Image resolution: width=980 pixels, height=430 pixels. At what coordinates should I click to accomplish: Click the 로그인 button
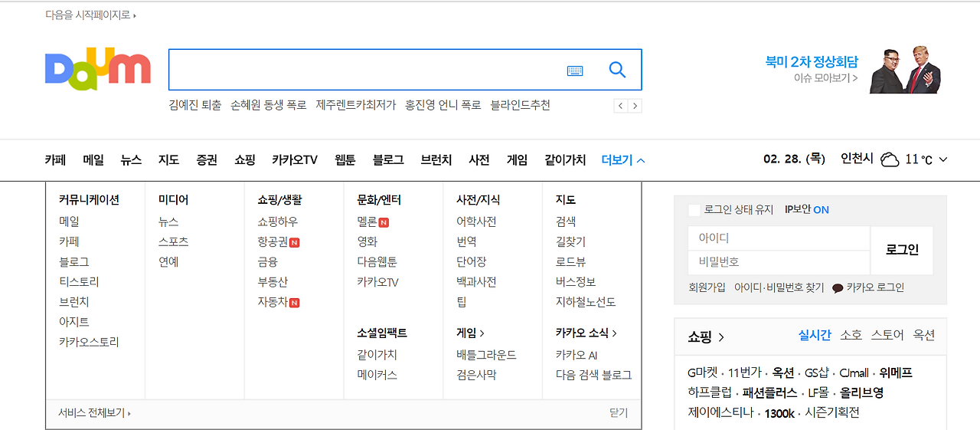tap(902, 250)
